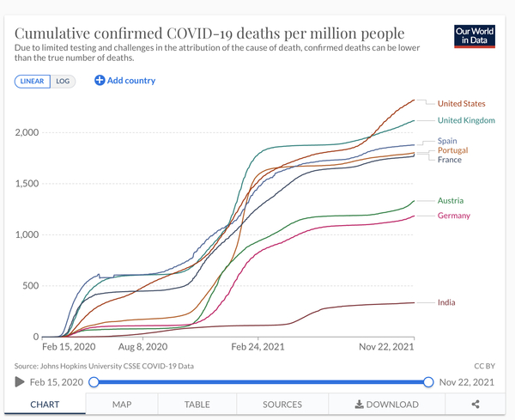515x420 pixels.
Task: Click the Germany legend label
Action: 453,216
